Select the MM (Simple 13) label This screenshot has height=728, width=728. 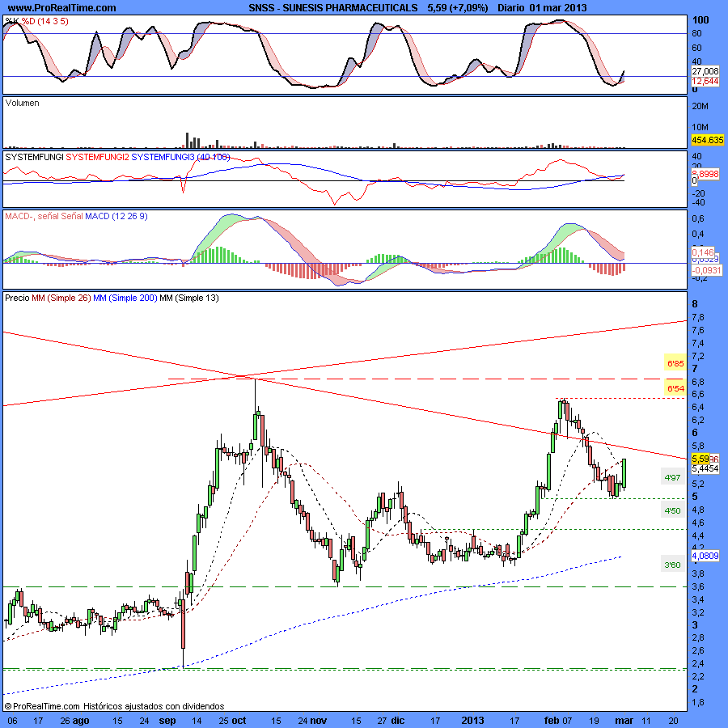189,298
